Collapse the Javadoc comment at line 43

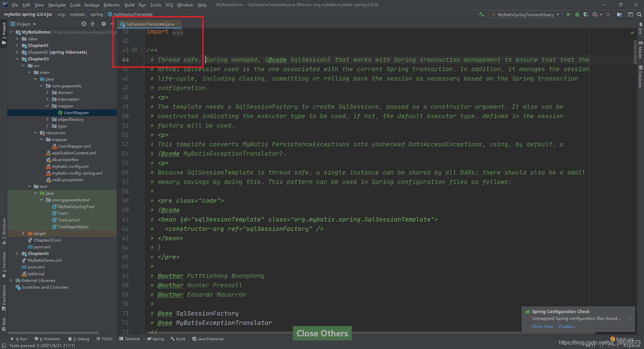[x=144, y=50]
